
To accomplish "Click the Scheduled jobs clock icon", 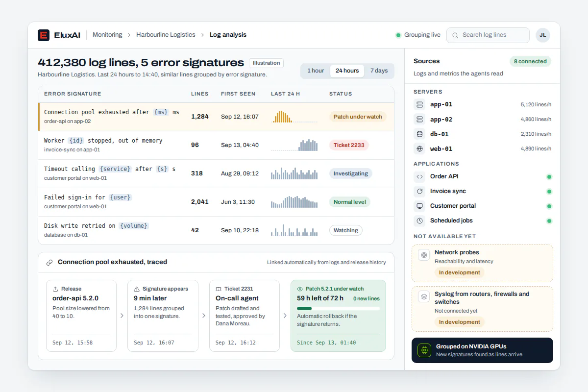I will [x=419, y=220].
